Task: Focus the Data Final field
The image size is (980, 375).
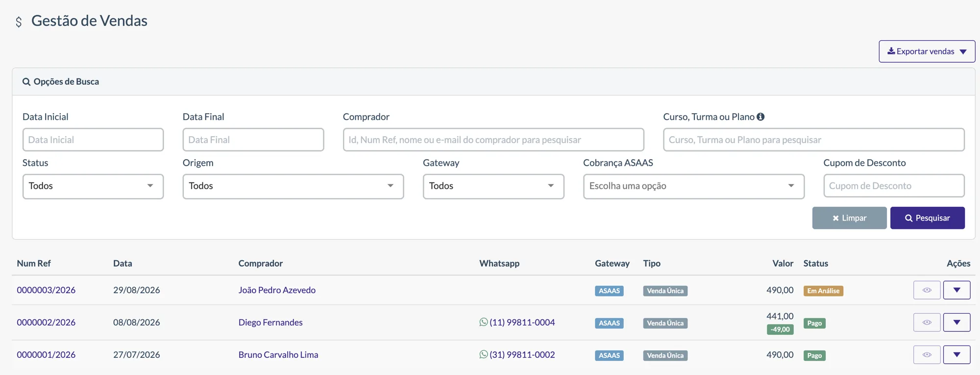Action: point(253,140)
